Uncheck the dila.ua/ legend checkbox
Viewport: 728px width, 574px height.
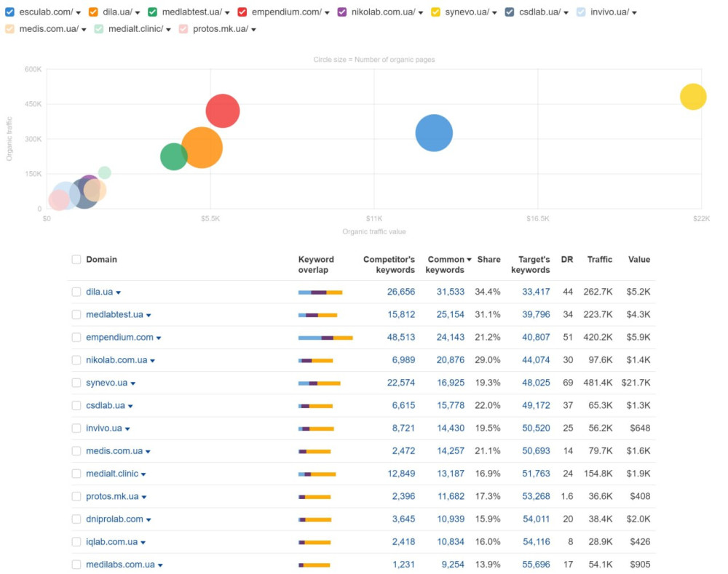(x=93, y=12)
